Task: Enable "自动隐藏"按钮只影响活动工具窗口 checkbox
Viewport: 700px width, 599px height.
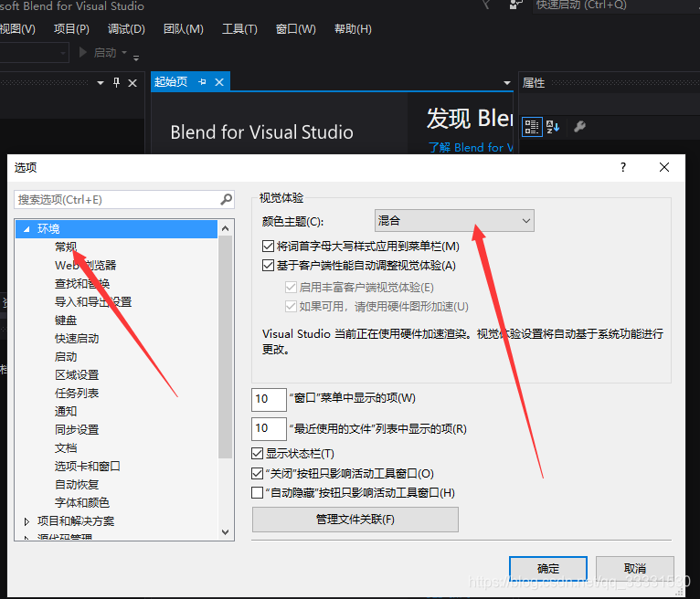Action: coord(257,493)
